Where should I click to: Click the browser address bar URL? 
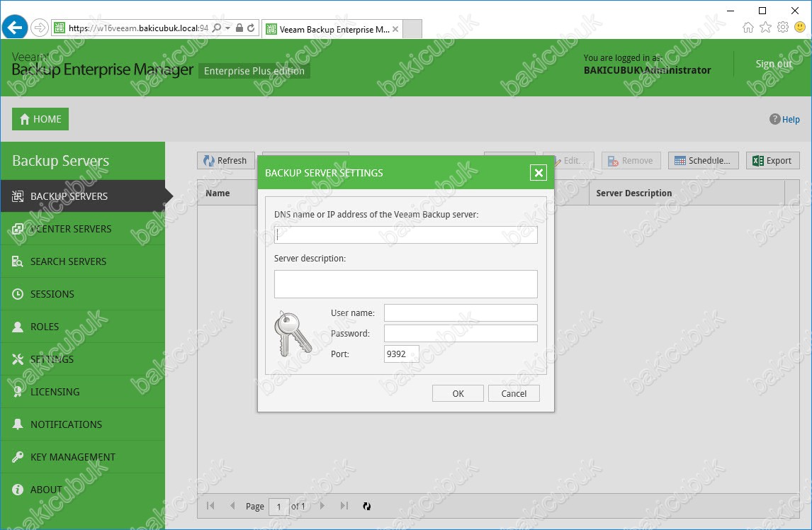tap(138, 28)
